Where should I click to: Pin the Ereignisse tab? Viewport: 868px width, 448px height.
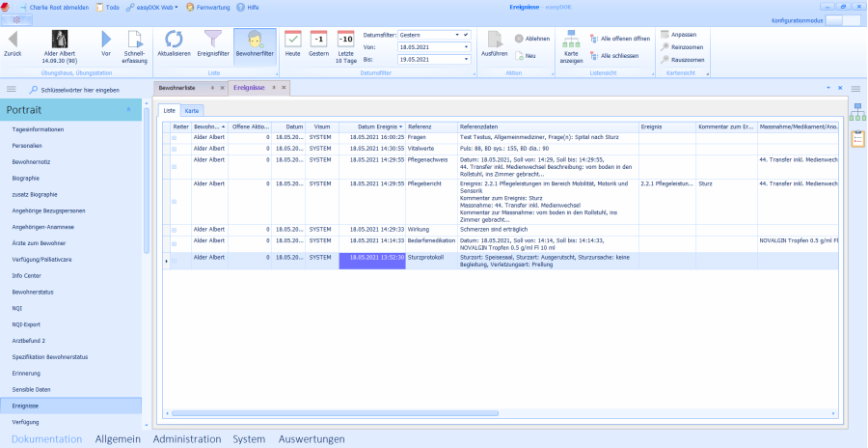(274, 88)
